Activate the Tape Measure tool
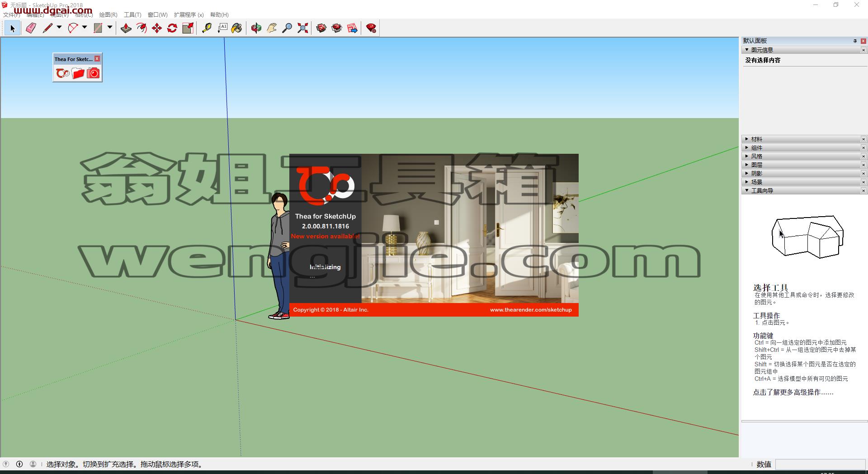 (x=207, y=28)
